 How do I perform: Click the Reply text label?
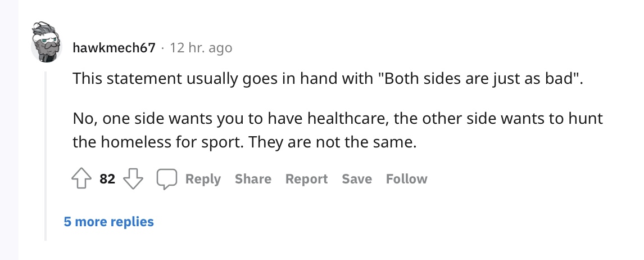pyautogui.click(x=203, y=179)
